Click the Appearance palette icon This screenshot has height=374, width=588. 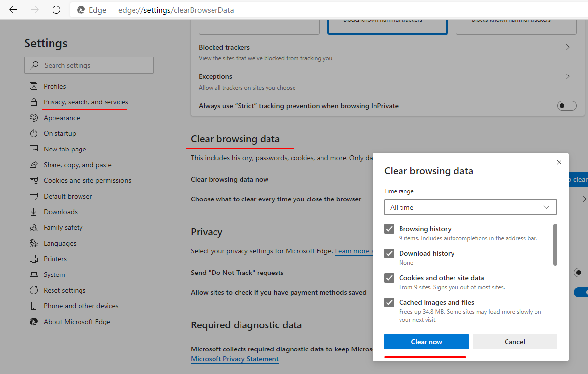[x=34, y=118]
